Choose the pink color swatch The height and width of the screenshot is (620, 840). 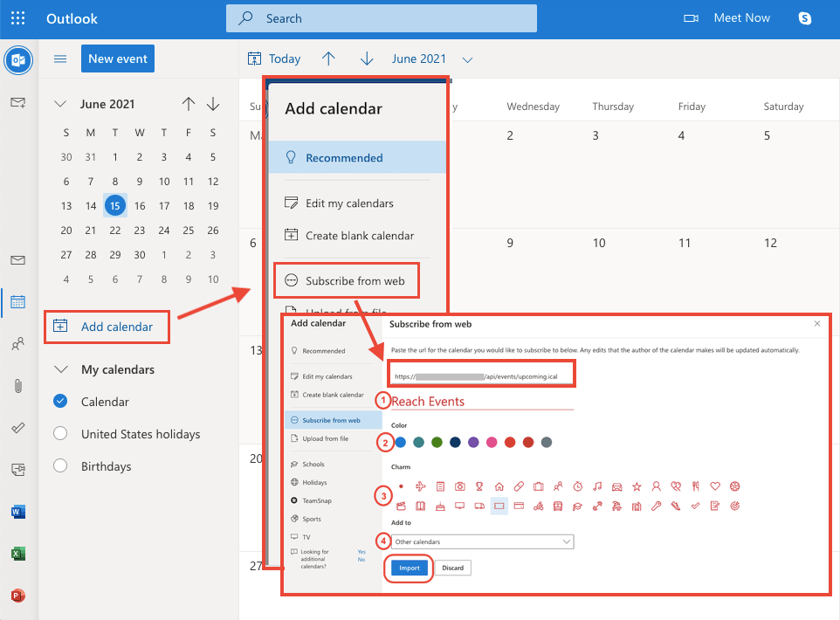(x=492, y=442)
